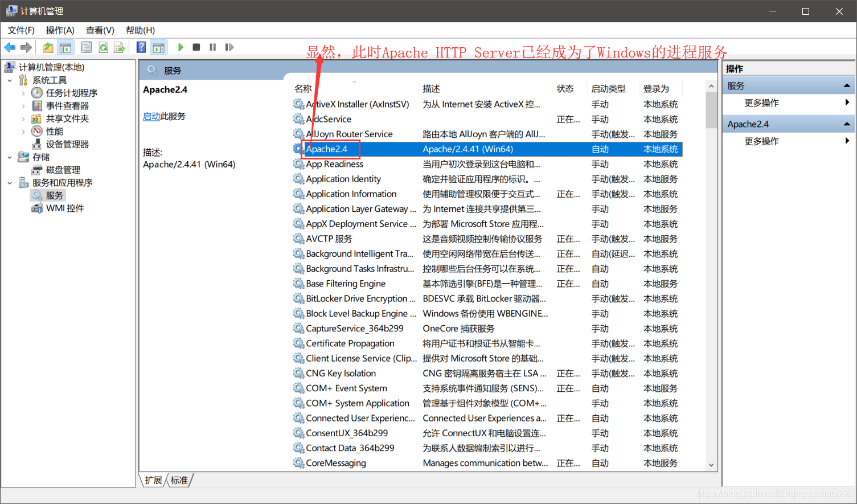Open the 文件(F) menu
The width and height of the screenshot is (857, 504).
coord(21,30)
